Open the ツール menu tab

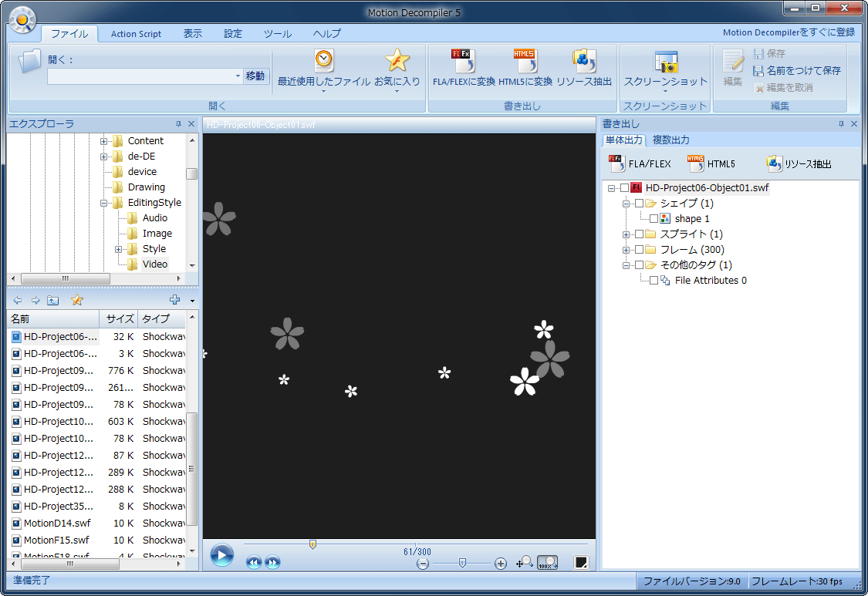pyautogui.click(x=277, y=34)
